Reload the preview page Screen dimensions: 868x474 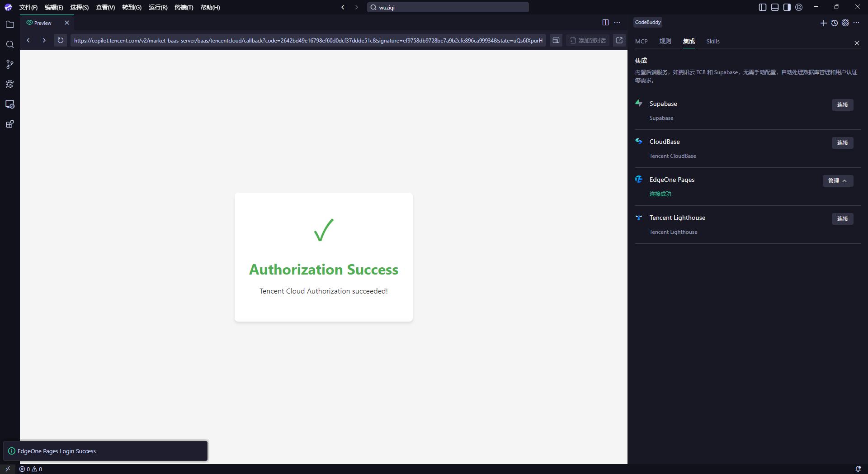point(60,40)
